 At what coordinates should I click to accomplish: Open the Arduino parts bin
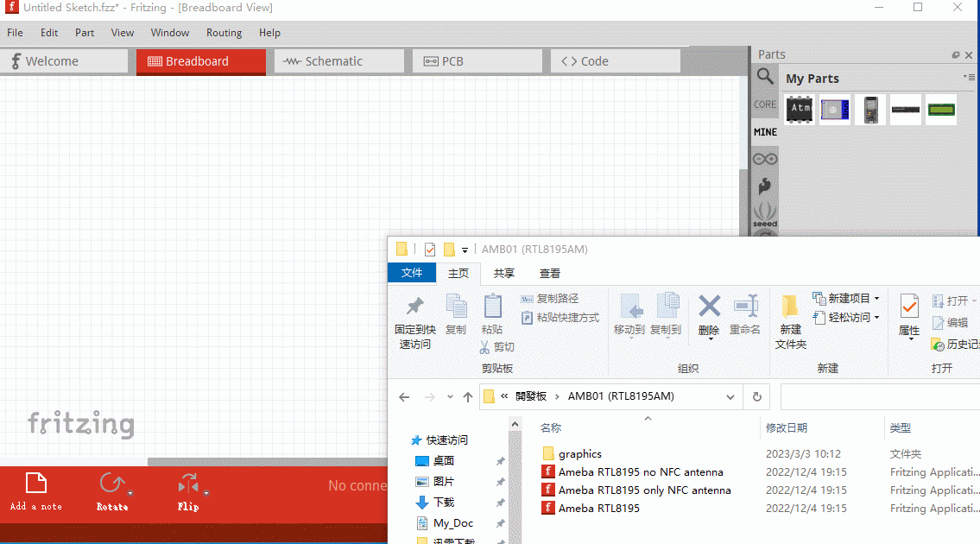tap(765, 159)
